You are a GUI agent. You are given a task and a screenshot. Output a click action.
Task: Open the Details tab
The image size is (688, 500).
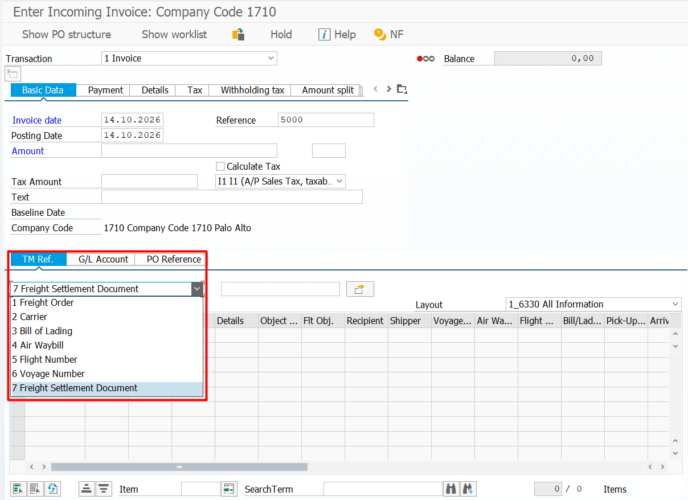(x=155, y=90)
